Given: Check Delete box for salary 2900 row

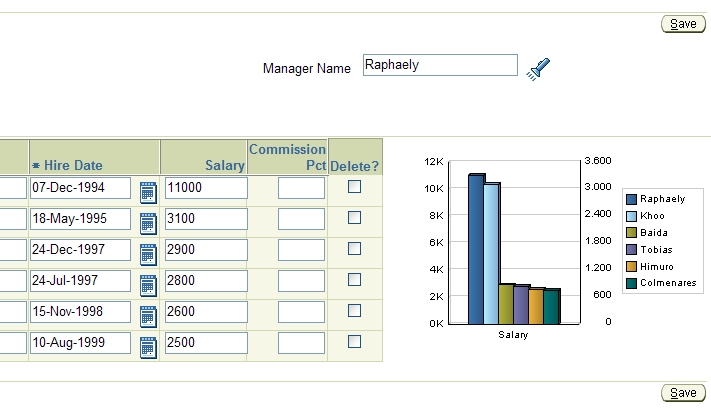Looking at the screenshot, I should [354, 249].
